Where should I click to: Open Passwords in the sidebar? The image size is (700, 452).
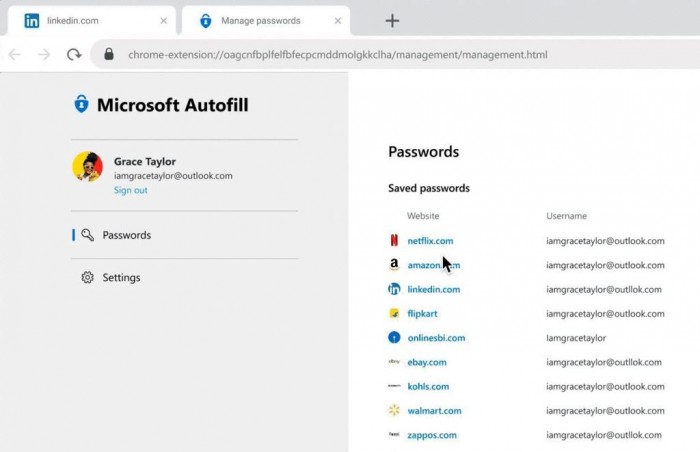point(126,236)
